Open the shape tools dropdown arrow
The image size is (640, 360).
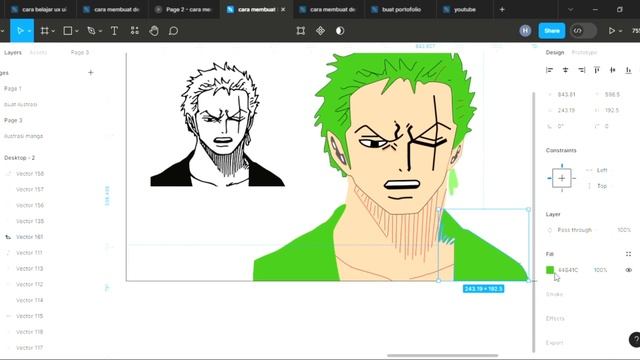(x=77, y=31)
